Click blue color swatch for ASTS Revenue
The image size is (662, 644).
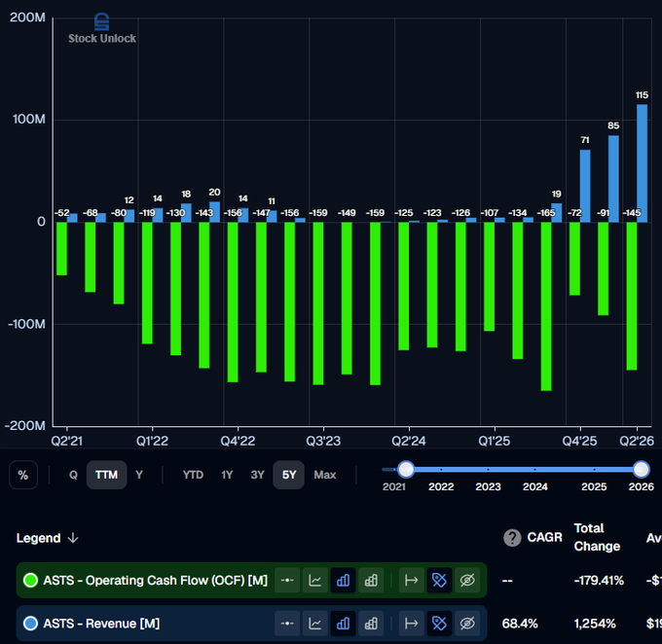pyautogui.click(x=30, y=624)
